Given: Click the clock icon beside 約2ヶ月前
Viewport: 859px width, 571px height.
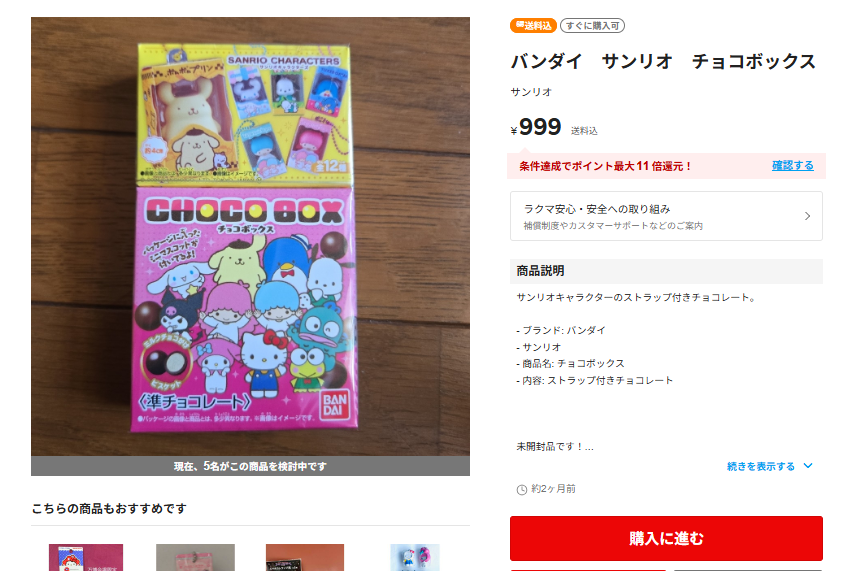Looking at the screenshot, I should 522,489.
